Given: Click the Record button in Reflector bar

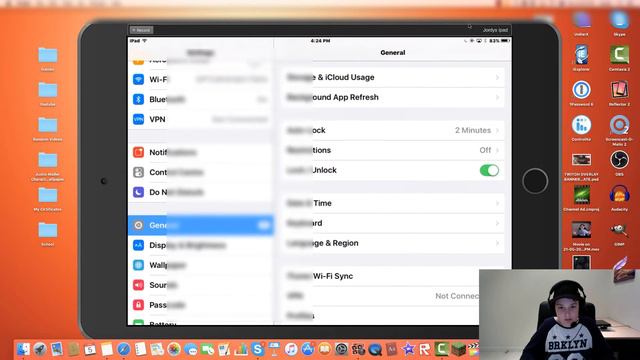Looking at the screenshot, I should (x=141, y=30).
